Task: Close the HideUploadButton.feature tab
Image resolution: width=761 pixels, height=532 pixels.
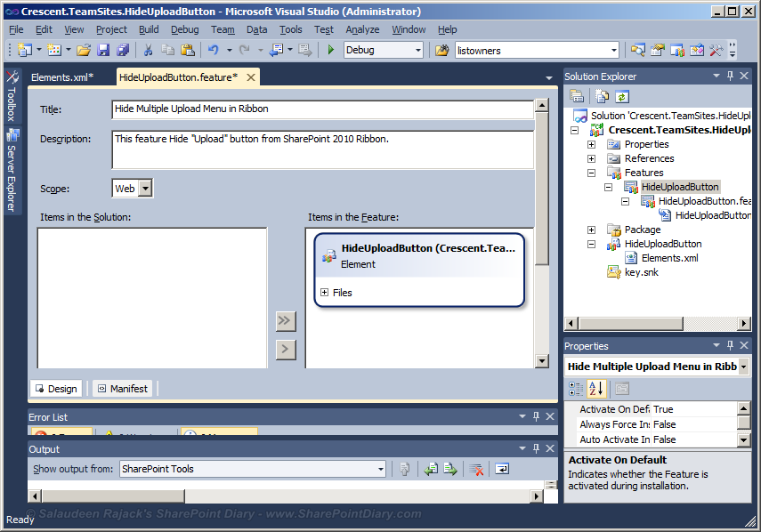Action: coord(251,77)
